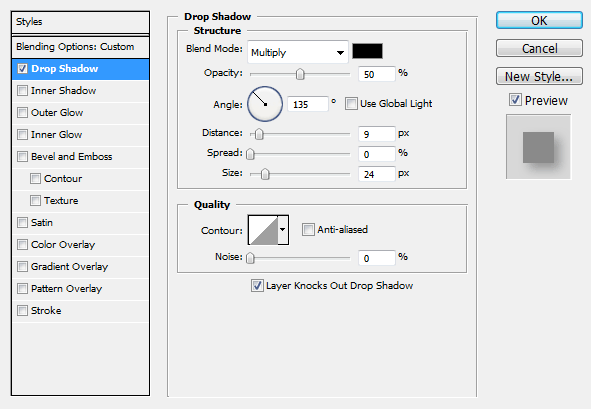This screenshot has width=591, height=409.
Task: Click the OK button
Action: tap(539, 20)
